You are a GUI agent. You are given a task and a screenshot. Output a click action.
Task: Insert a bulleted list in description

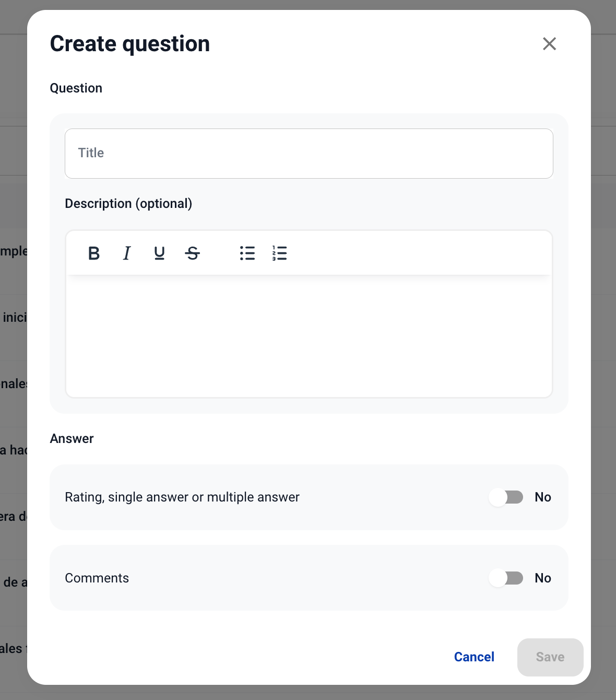click(247, 253)
